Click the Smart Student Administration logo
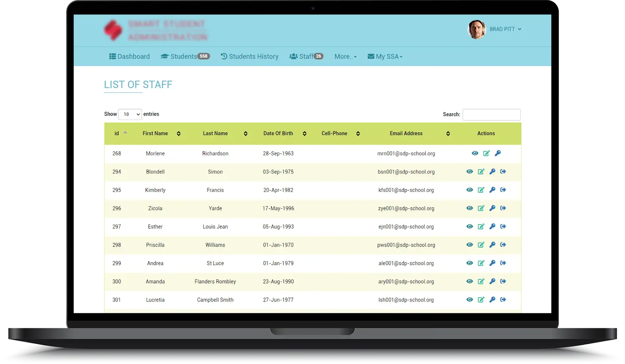This screenshot has height=364, width=625. 155,30
